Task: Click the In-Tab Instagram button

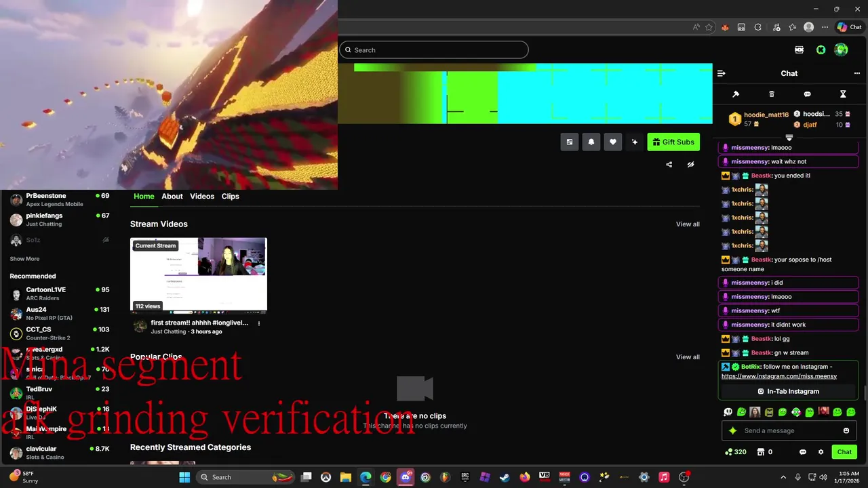Action: [x=788, y=391]
